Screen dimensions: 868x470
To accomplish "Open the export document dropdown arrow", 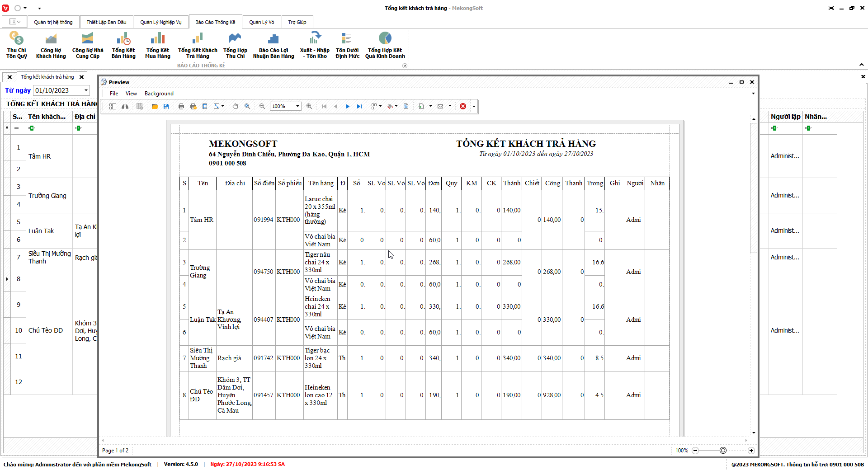I will (430, 106).
